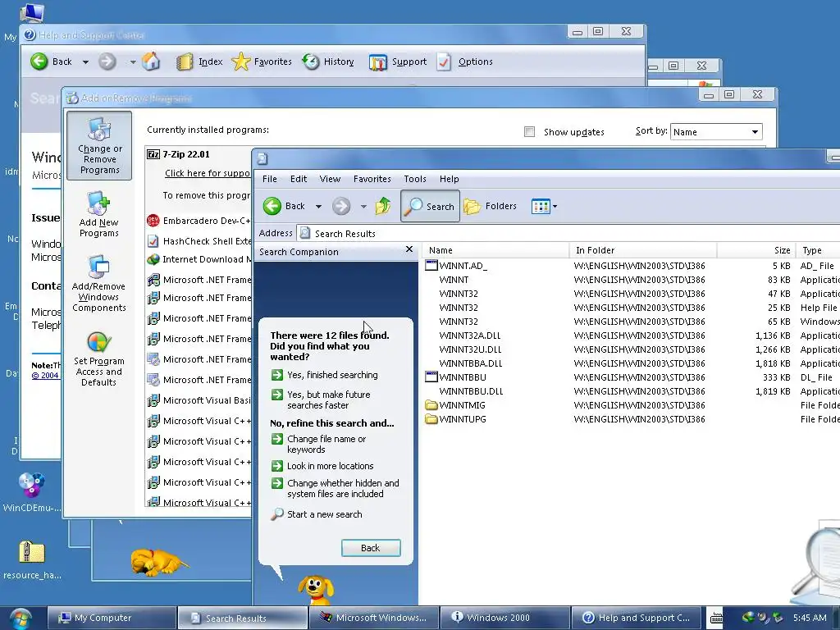The image size is (840, 630).
Task: Click the Rover search dog character
Action: pyautogui.click(x=316, y=591)
